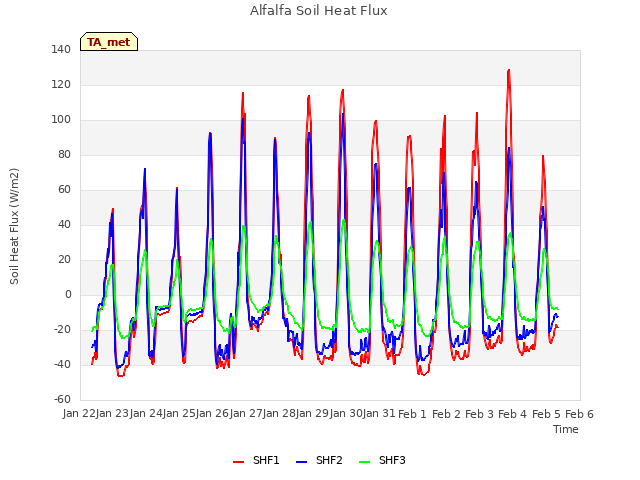The height and width of the screenshot is (480, 640).
Task: Click the Jan 28 x-axis tick label
Action: [x=279, y=414]
